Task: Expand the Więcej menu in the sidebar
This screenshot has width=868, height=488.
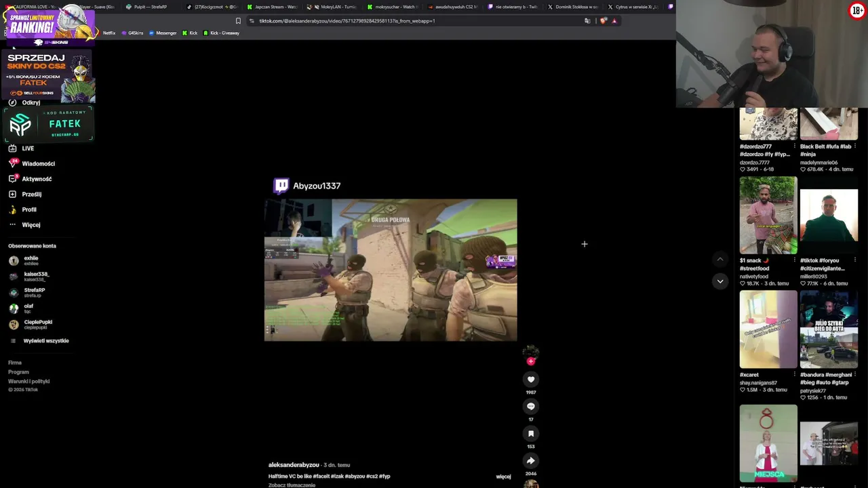Action: click(x=24, y=225)
